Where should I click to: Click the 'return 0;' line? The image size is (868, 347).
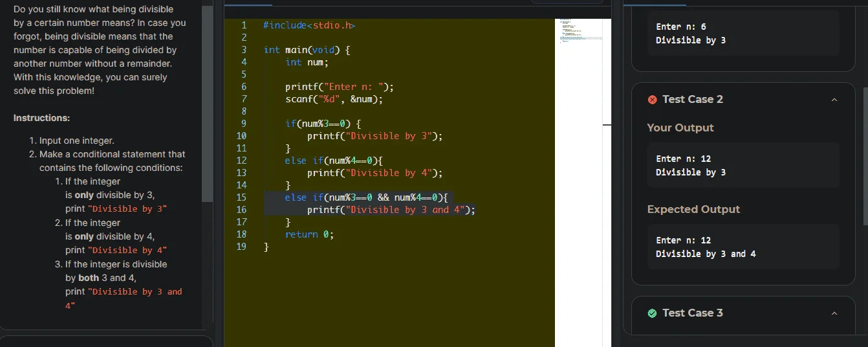point(309,234)
